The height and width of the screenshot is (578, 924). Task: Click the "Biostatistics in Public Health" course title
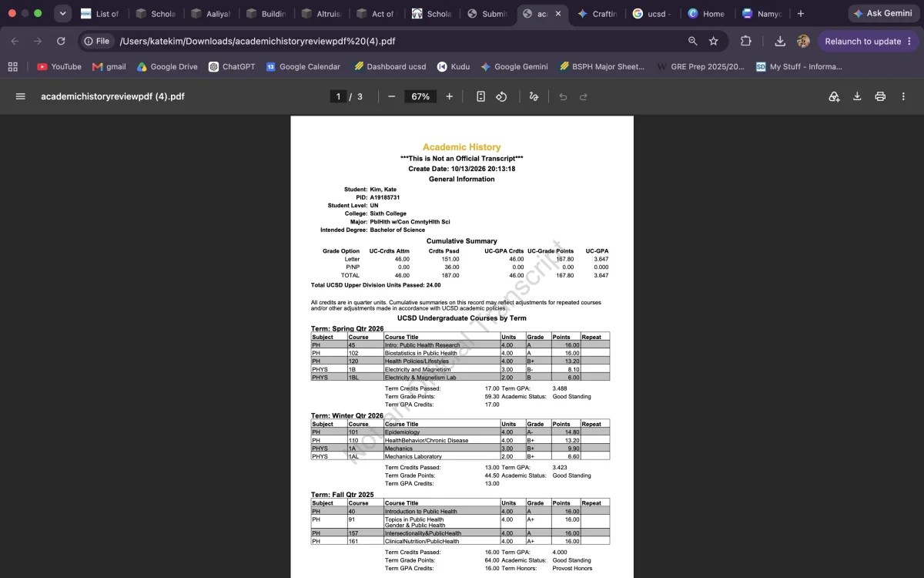click(420, 354)
